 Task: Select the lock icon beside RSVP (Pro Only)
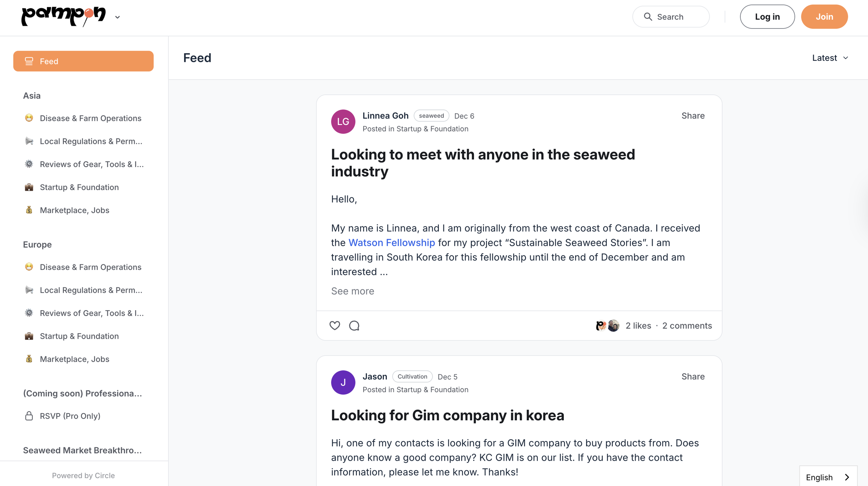pos(29,416)
